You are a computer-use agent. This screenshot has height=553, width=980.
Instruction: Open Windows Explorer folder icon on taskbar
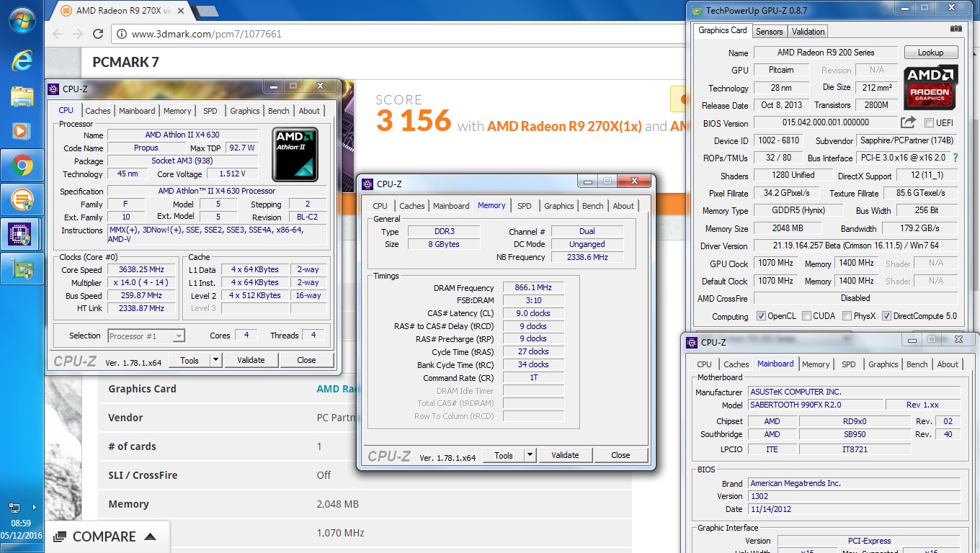coord(22,96)
